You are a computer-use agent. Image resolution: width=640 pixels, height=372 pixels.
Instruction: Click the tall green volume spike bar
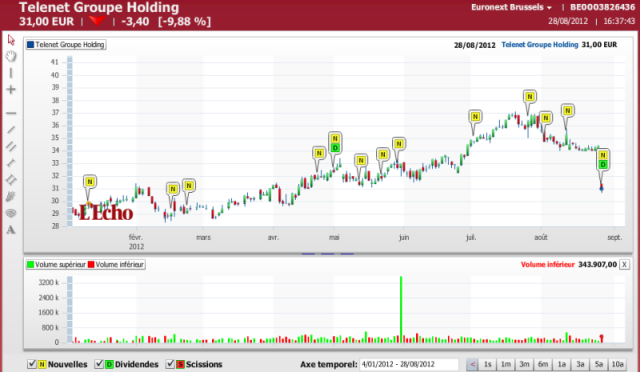[401, 309]
